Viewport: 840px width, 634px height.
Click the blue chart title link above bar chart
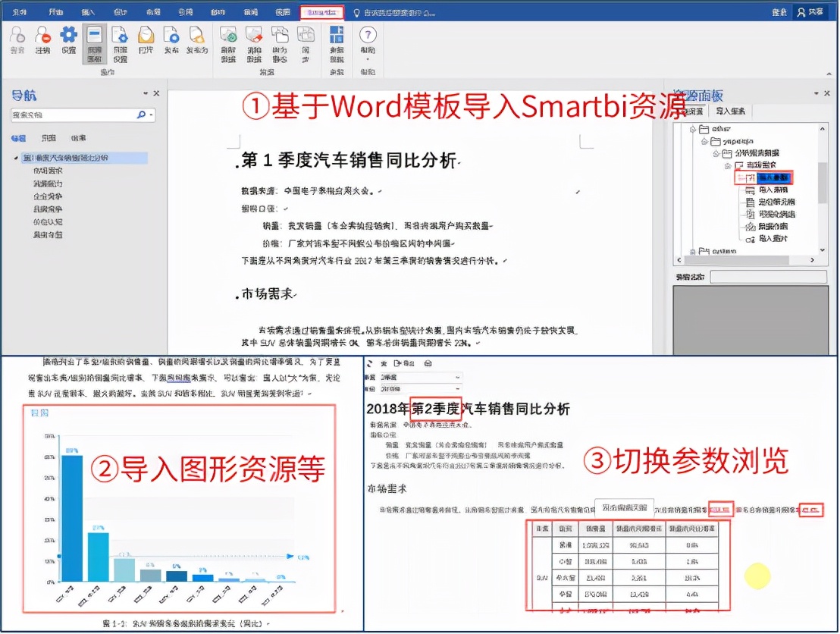(39, 413)
